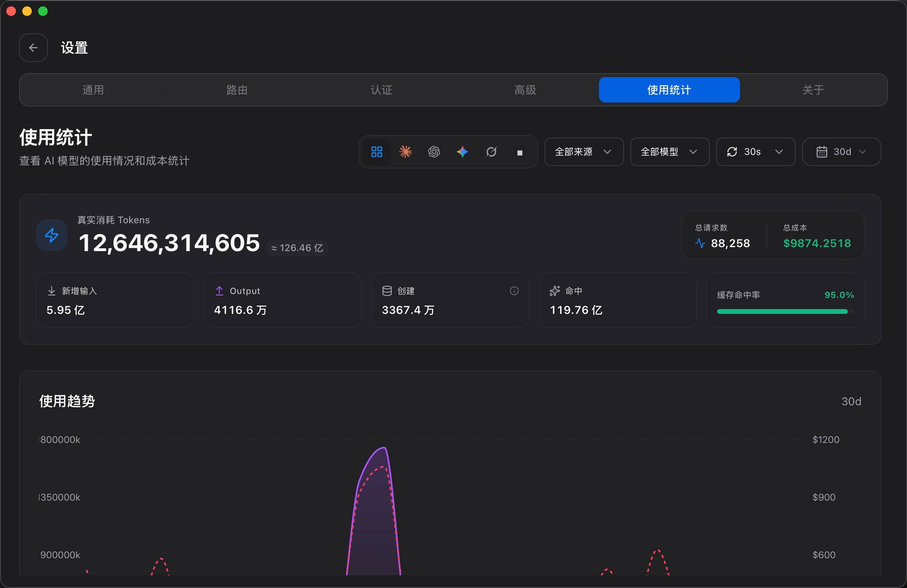
Task: Click the active 使用统计 tab
Action: tap(669, 90)
